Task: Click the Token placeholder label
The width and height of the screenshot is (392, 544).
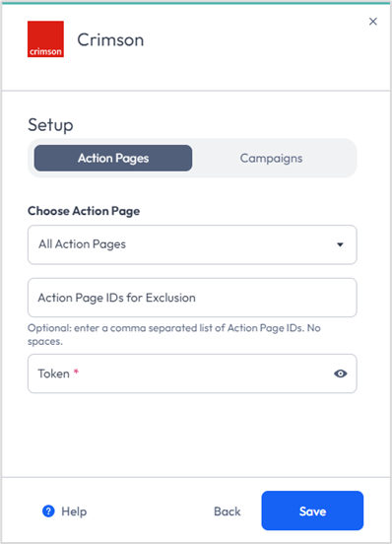Action: coord(54,374)
